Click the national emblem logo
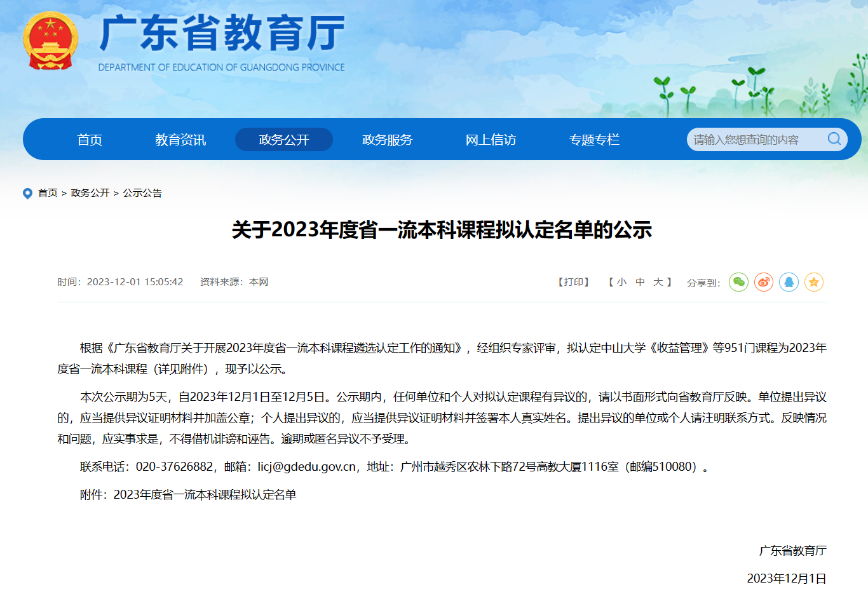The height and width of the screenshot is (594, 868). click(x=50, y=41)
